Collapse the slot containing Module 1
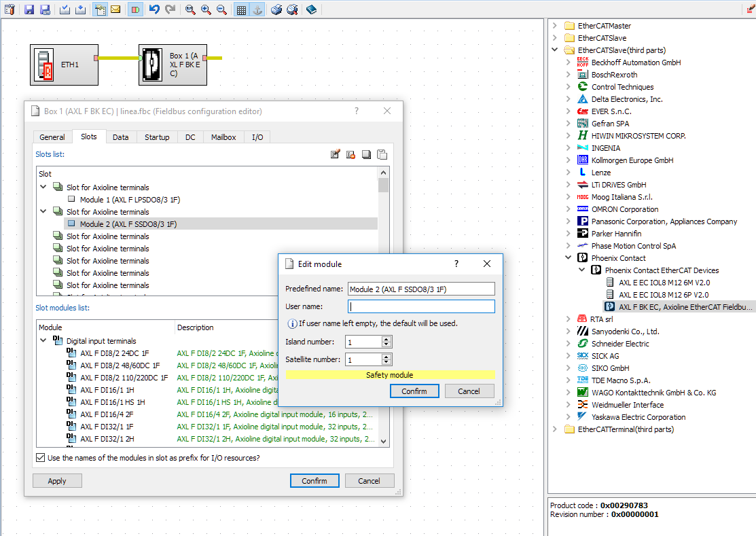 (x=43, y=187)
